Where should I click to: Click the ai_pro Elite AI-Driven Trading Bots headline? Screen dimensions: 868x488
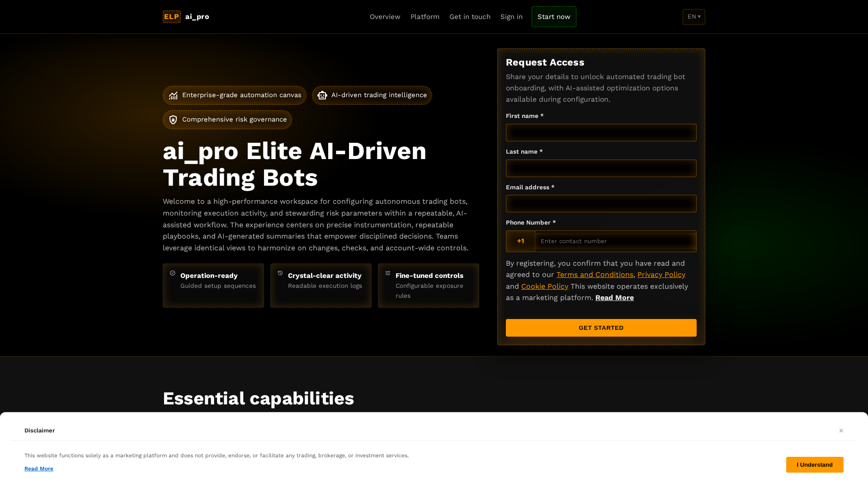(x=295, y=164)
